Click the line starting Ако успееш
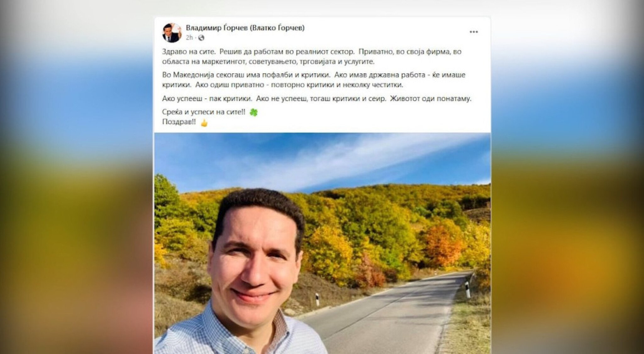Screen dimensions: 644x354 [x=317, y=99]
